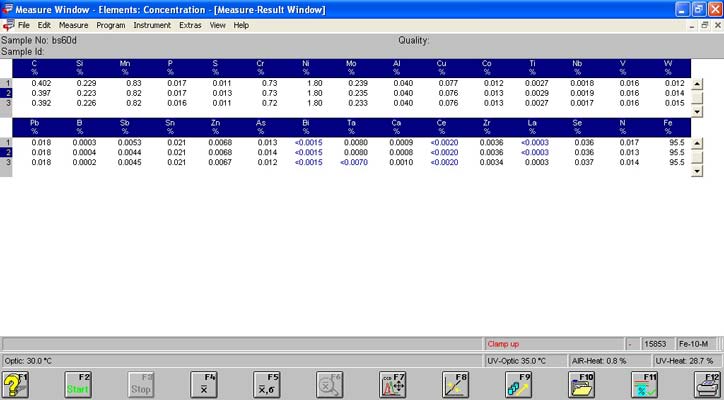Click the Mn column header
The height and width of the screenshot is (400, 724).
coord(125,67)
